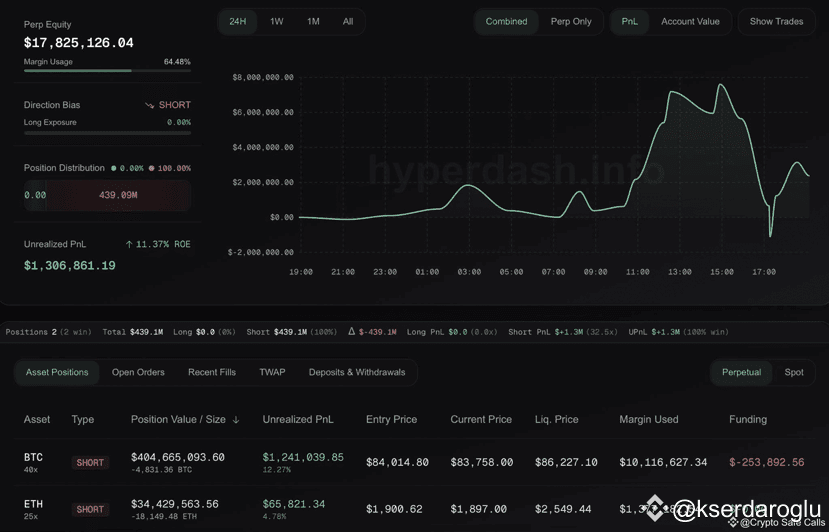Image resolution: width=829 pixels, height=532 pixels.
Task: Open the Deposits & Withdrawals tab
Action: [x=357, y=372]
